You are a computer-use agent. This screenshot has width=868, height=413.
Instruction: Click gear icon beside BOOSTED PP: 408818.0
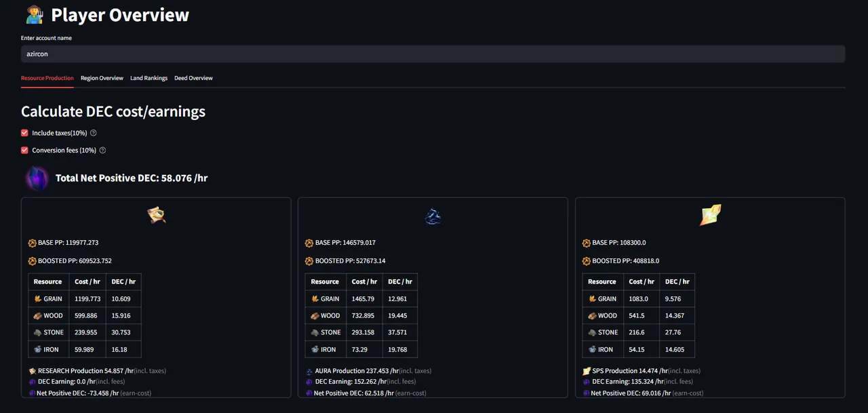(586, 261)
